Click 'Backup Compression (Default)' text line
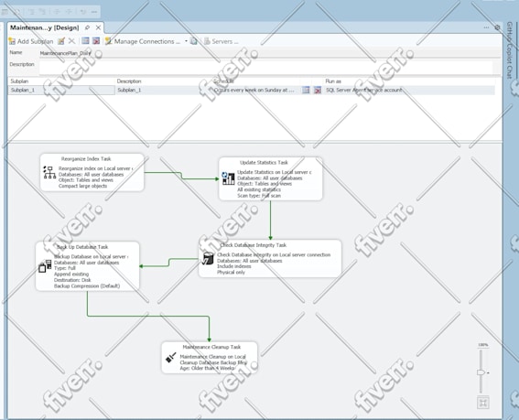This screenshot has width=519, height=420. pos(87,286)
